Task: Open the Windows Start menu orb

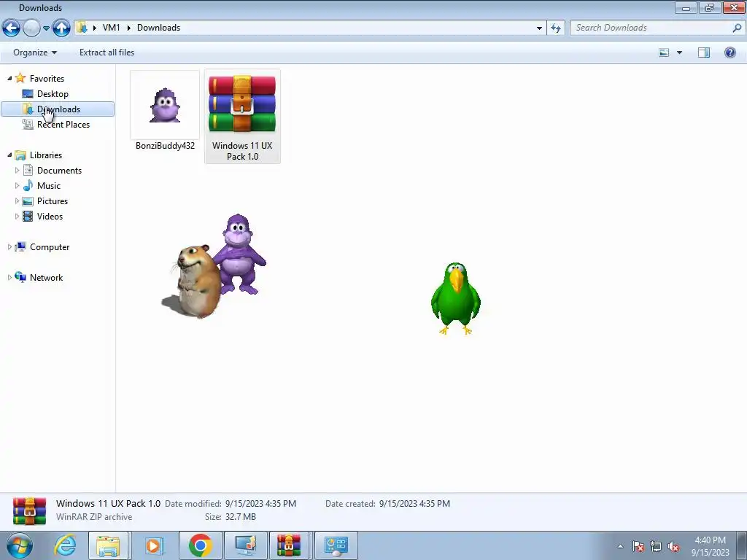Action: click(20, 545)
